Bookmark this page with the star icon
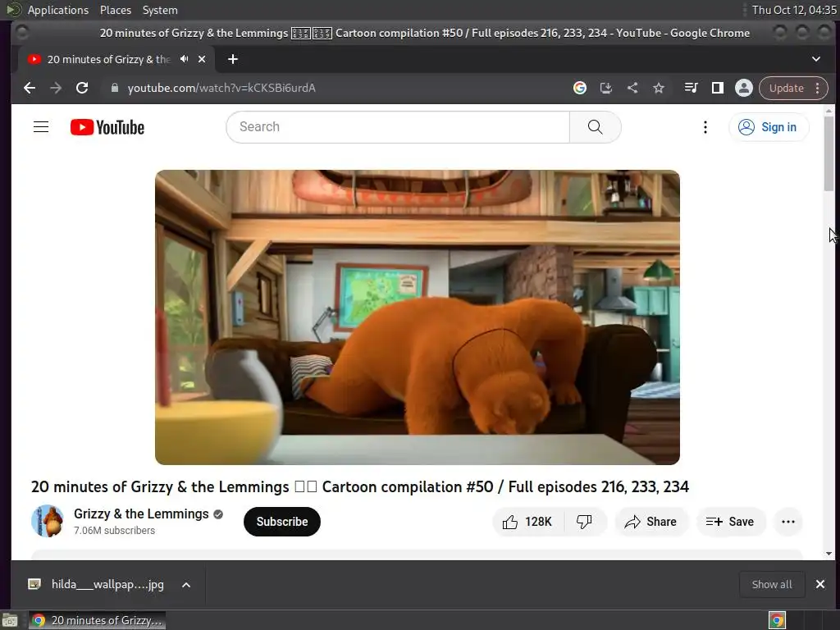Viewport: 840px width, 630px height. 659,88
